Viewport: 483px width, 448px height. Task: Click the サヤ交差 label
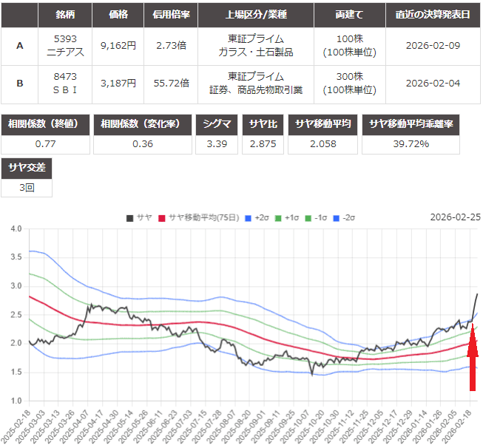[27, 168]
